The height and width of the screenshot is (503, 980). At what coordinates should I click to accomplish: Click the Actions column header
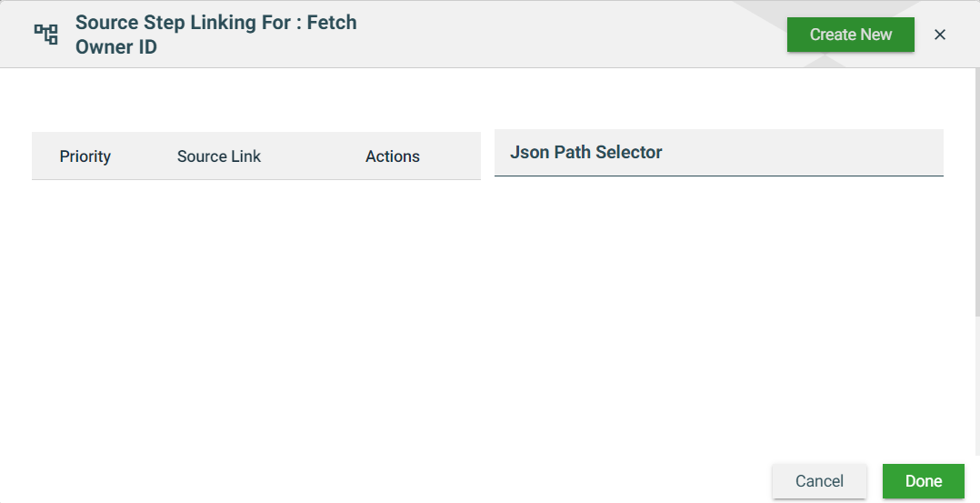(393, 156)
